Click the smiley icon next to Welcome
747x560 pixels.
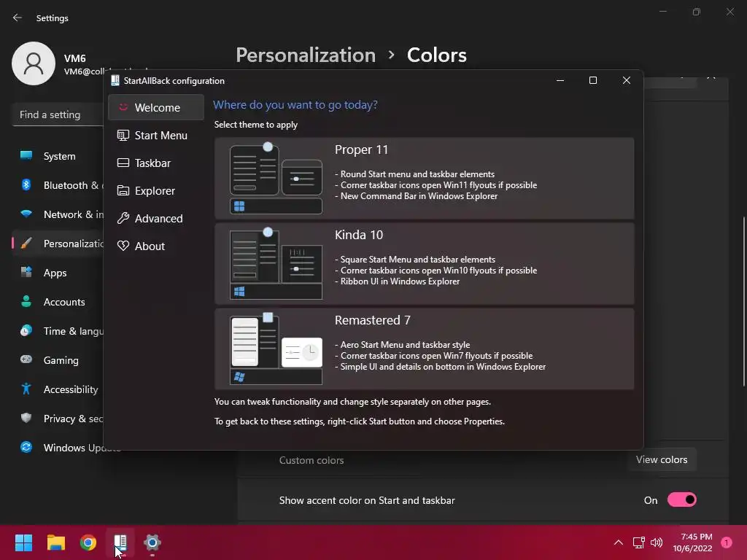click(x=123, y=107)
